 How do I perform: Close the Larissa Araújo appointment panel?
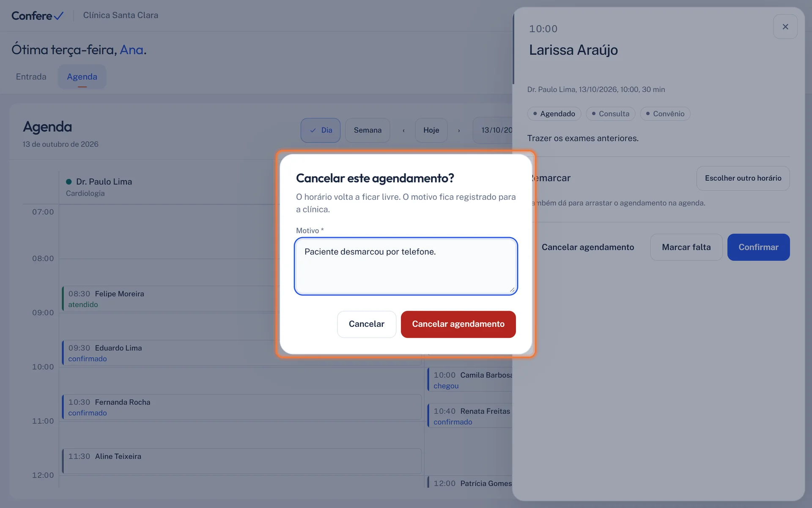785,27
